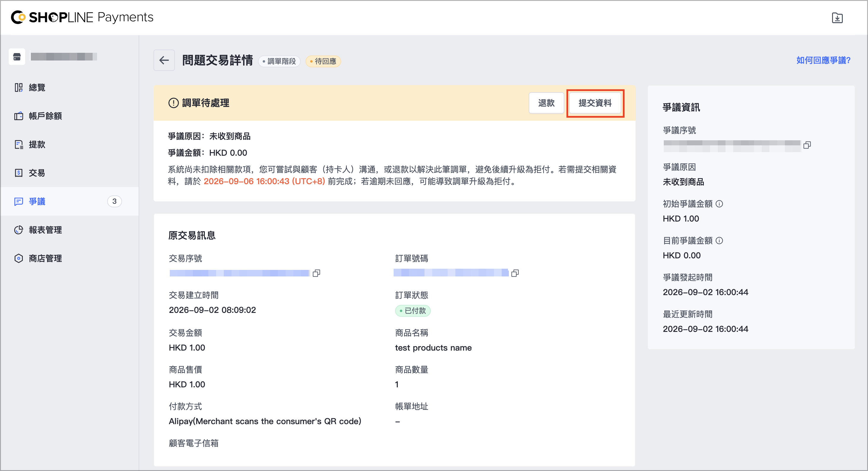Click the 待回應 status tag
The width and height of the screenshot is (868, 471).
323,61
